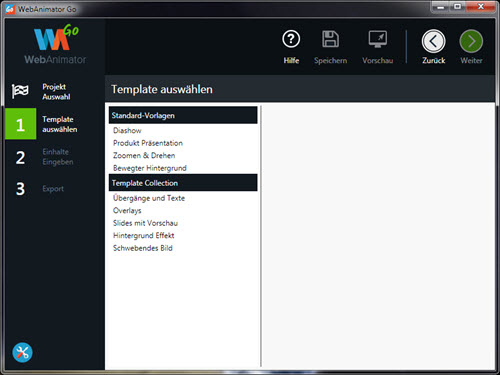Click the WebAnimator Go title bar icon
Image resolution: width=500 pixels, height=375 pixels.
(10, 9)
